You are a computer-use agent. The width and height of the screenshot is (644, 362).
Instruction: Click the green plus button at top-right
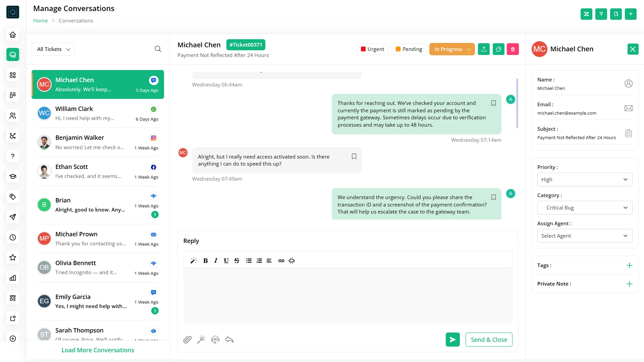point(631,14)
